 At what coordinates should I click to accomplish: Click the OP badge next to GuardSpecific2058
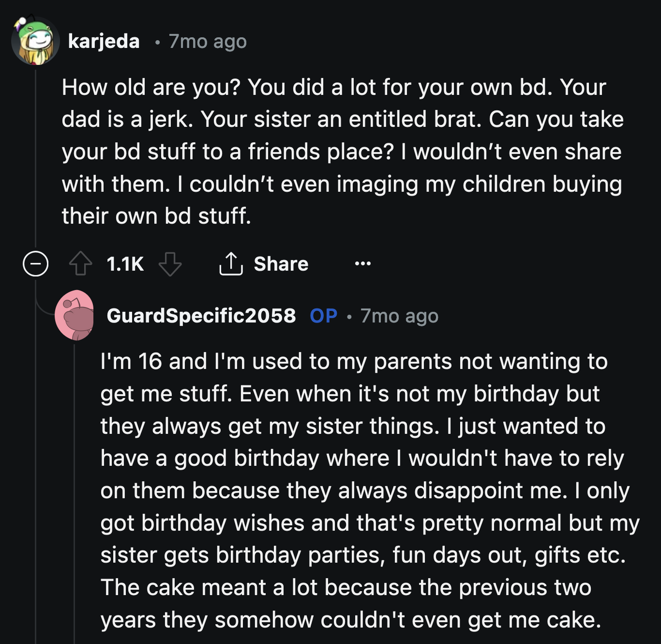coord(323,316)
